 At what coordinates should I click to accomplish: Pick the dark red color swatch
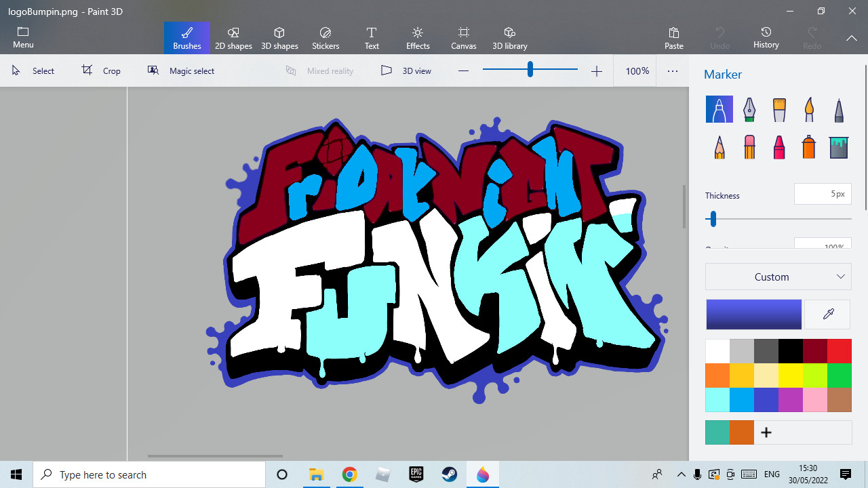(815, 351)
